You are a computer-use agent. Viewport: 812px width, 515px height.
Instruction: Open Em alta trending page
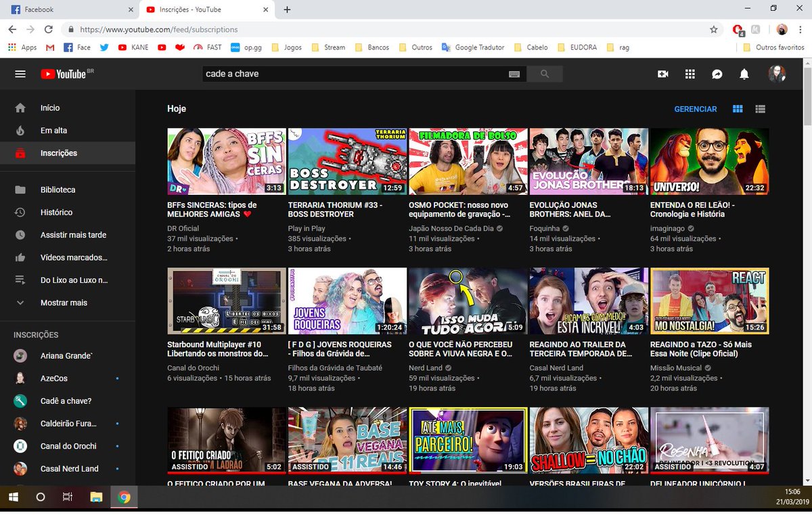(68, 131)
